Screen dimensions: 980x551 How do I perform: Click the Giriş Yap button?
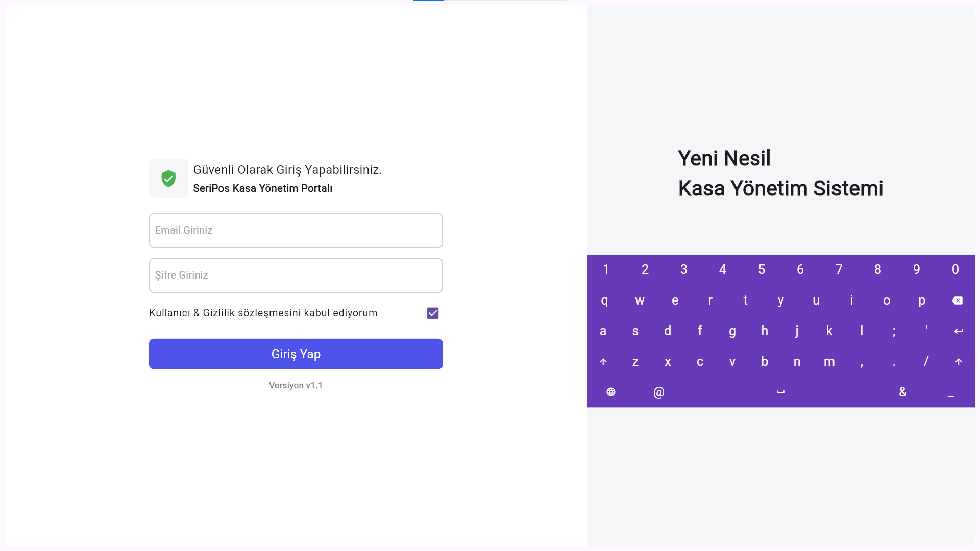tap(296, 354)
